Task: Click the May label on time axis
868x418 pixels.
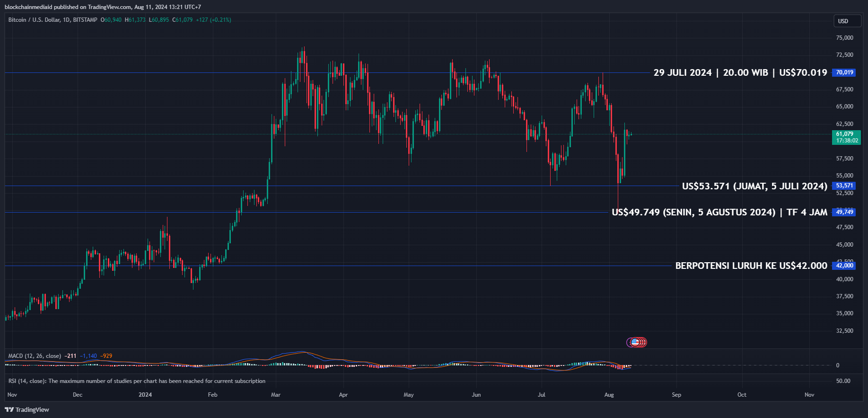Action: coord(409,395)
